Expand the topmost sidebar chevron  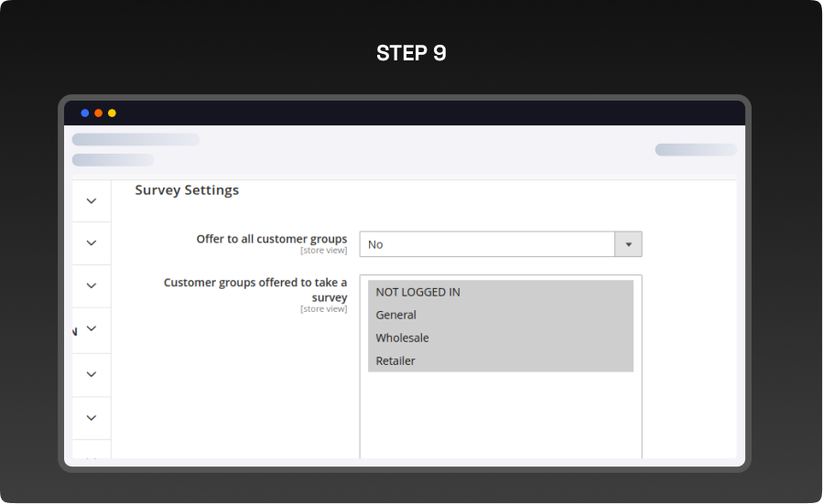(x=91, y=201)
